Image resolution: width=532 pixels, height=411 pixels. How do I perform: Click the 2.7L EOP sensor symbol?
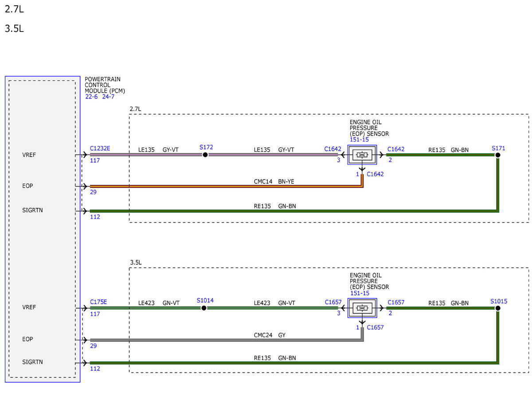pyautogui.click(x=362, y=155)
